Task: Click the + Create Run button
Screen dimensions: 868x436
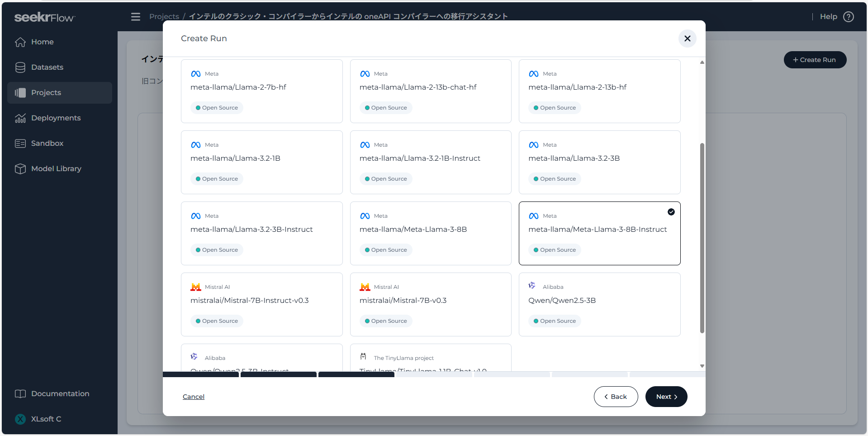Action: pos(815,60)
